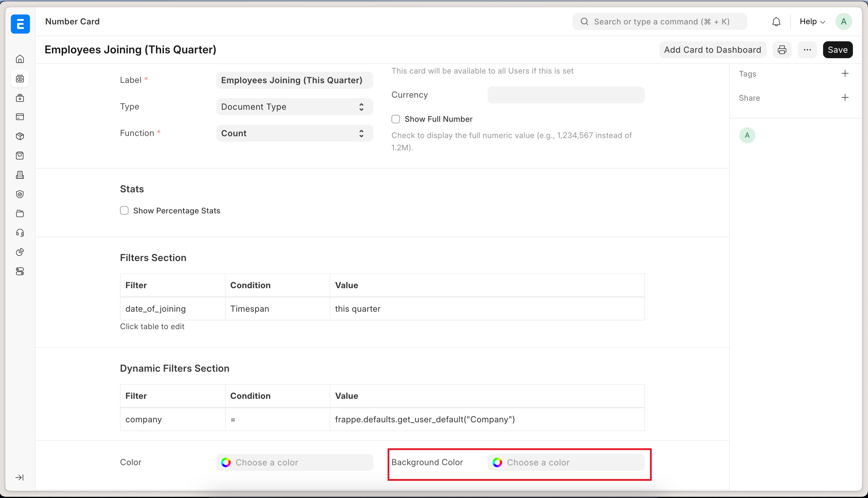This screenshot has width=868, height=498.
Task: Click 'Click table to edit' hint
Action: tap(152, 327)
